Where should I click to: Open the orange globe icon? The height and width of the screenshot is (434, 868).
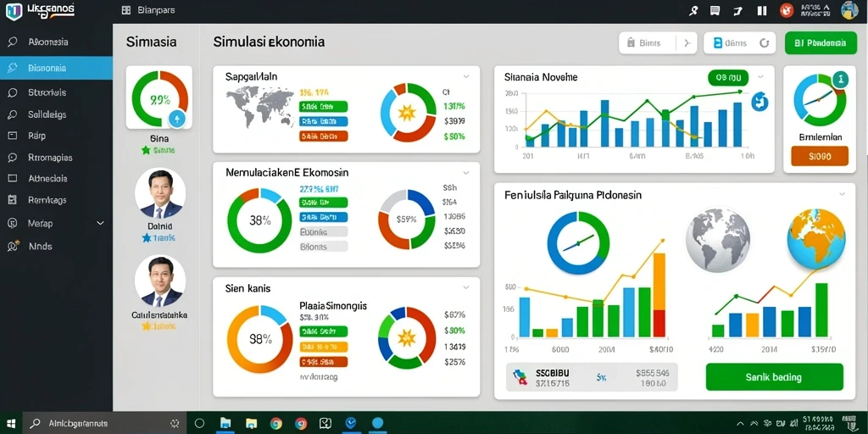[x=816, y=238]
